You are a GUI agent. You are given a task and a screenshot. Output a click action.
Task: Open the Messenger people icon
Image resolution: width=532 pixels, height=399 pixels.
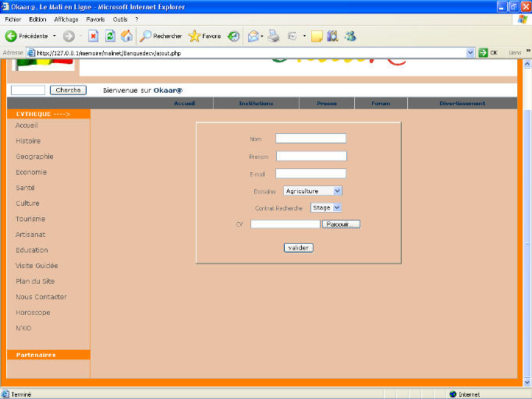pos(350,36)
